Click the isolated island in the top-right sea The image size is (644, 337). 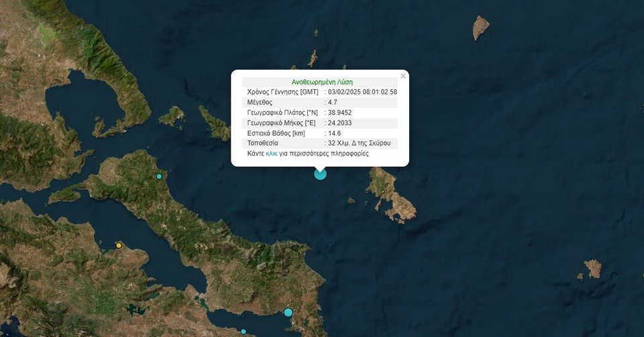[x=481, y=27]
